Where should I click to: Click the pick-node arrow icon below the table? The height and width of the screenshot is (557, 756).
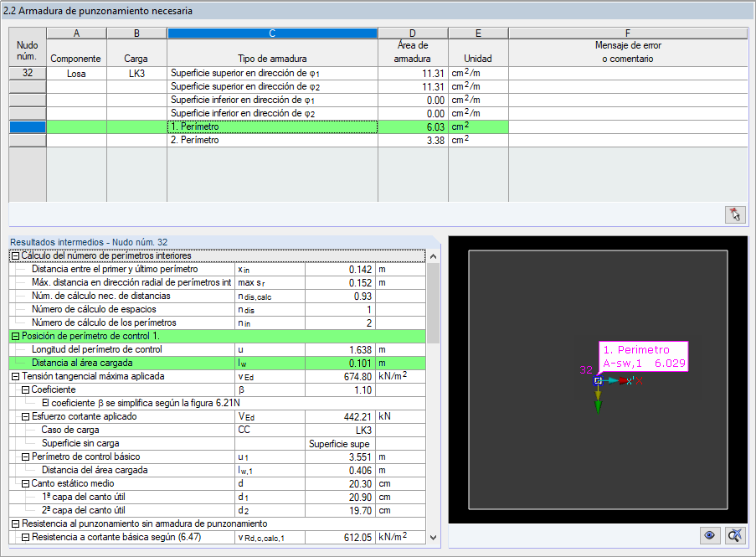coord(735,214)
